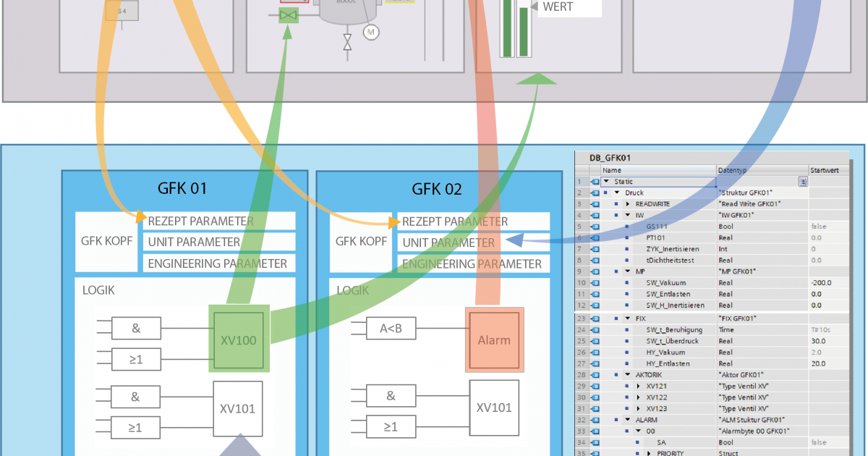Click the small icon button in Static row

[803, 182]
